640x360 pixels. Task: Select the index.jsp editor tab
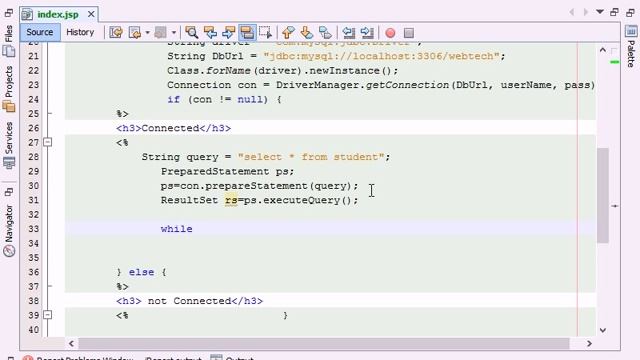pyautogui.click(x=58, y=14)
